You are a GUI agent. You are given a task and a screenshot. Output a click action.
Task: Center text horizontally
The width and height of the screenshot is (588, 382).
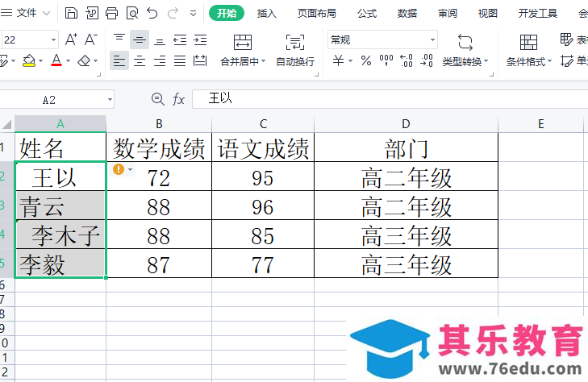140,60
